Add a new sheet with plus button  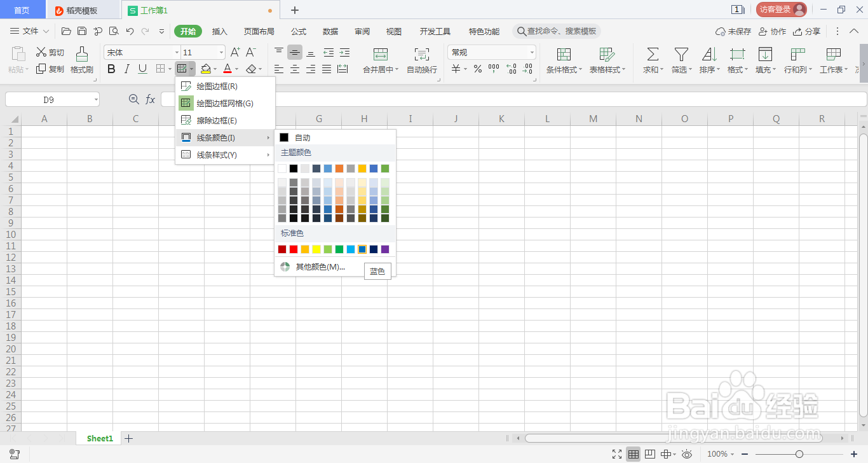(x=128, y=438)
